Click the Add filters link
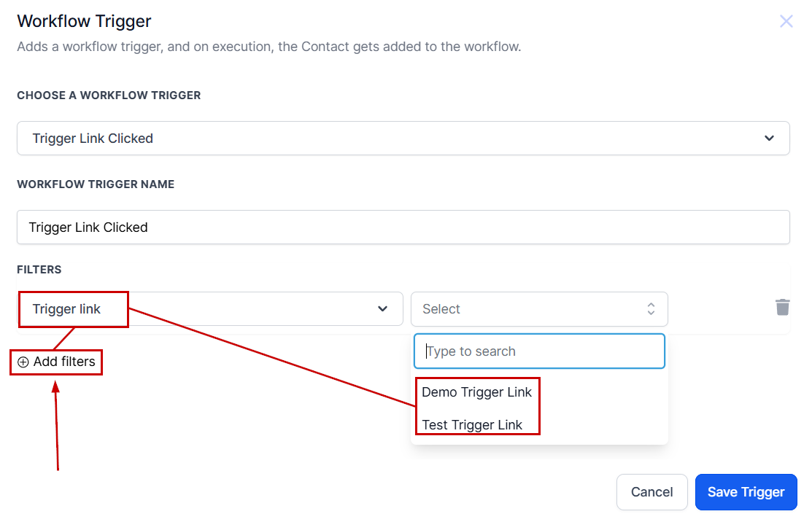 (62, 362)
